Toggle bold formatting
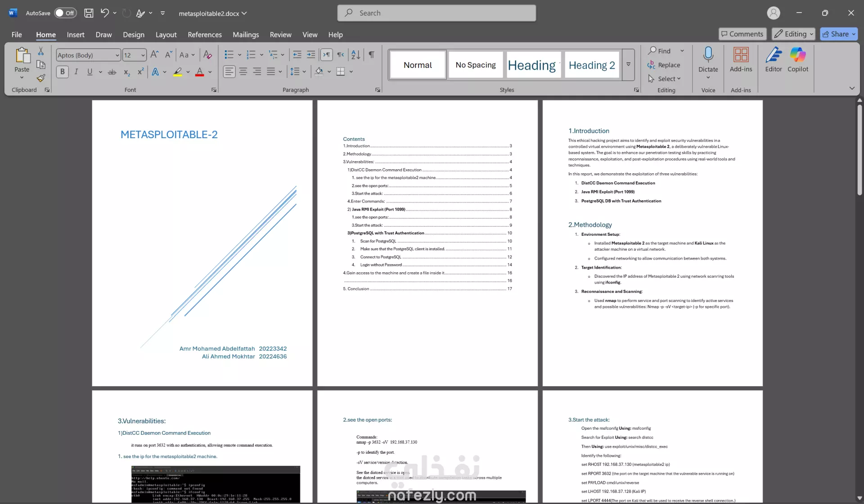Image resolution: width=864 pixels, height=504 pixels. click(x=63, y=72)
